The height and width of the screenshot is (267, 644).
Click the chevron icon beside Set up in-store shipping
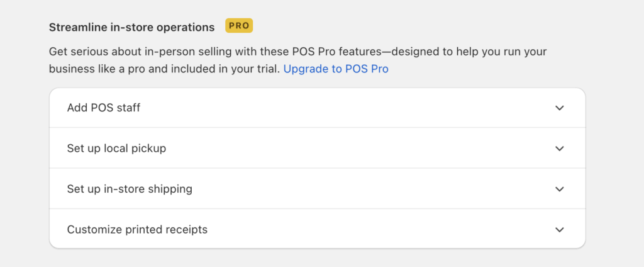(559, 190)
